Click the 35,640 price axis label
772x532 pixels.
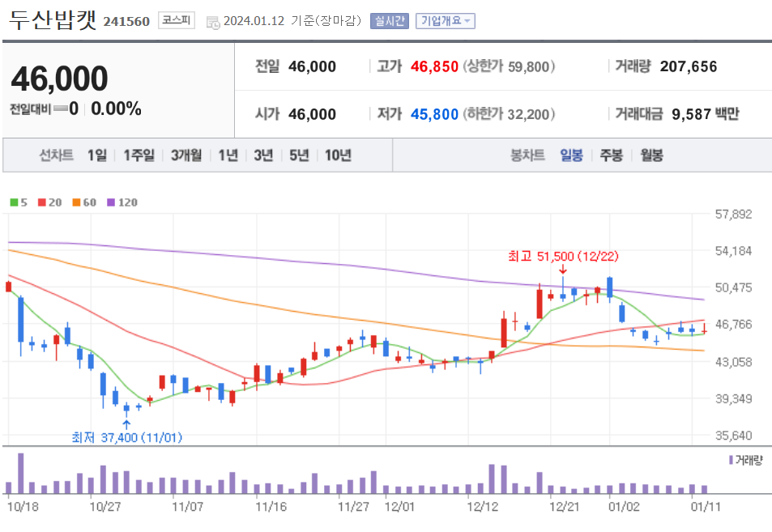734,436
